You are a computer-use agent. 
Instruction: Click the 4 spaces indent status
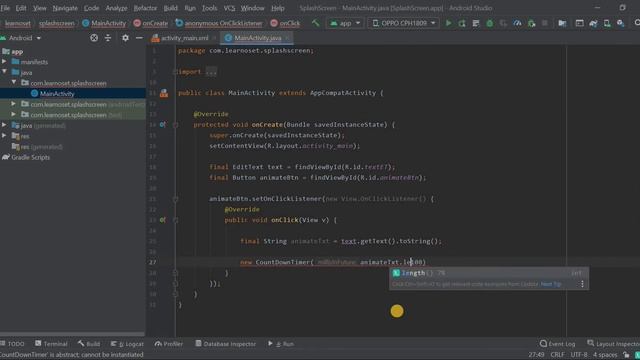point(605,355)
